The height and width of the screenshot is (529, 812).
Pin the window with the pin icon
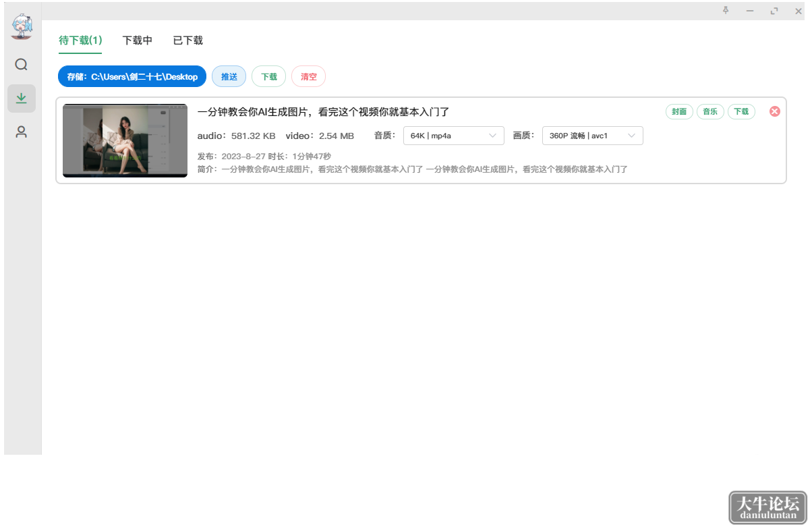click(x=726, y=10)
